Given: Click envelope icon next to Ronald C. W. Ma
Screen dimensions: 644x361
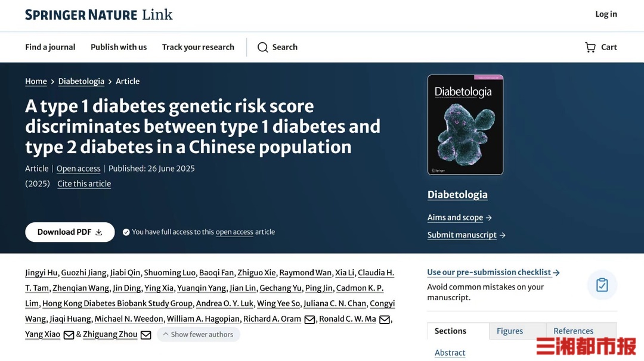Looking at the screenshot, I should coord(385,319).
